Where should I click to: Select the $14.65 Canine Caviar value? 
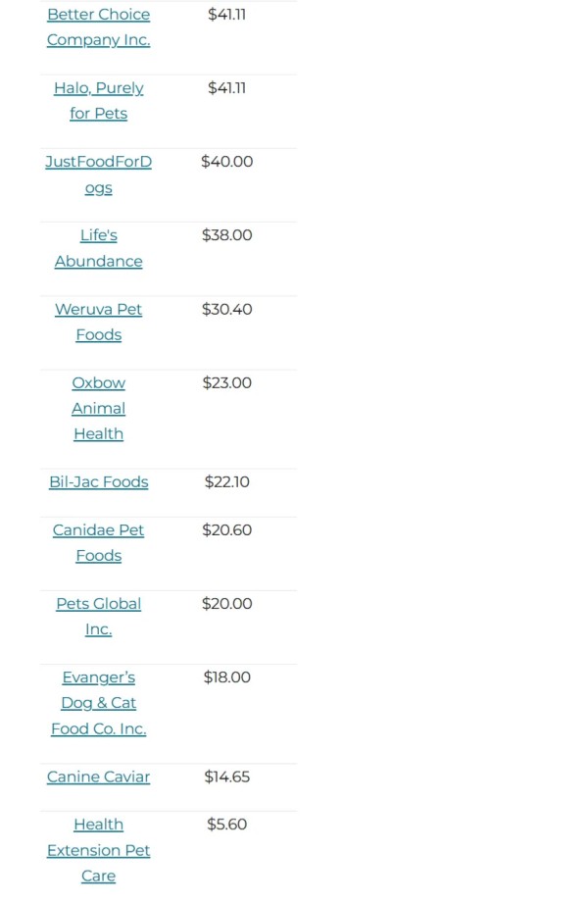(x=227, y=777)
